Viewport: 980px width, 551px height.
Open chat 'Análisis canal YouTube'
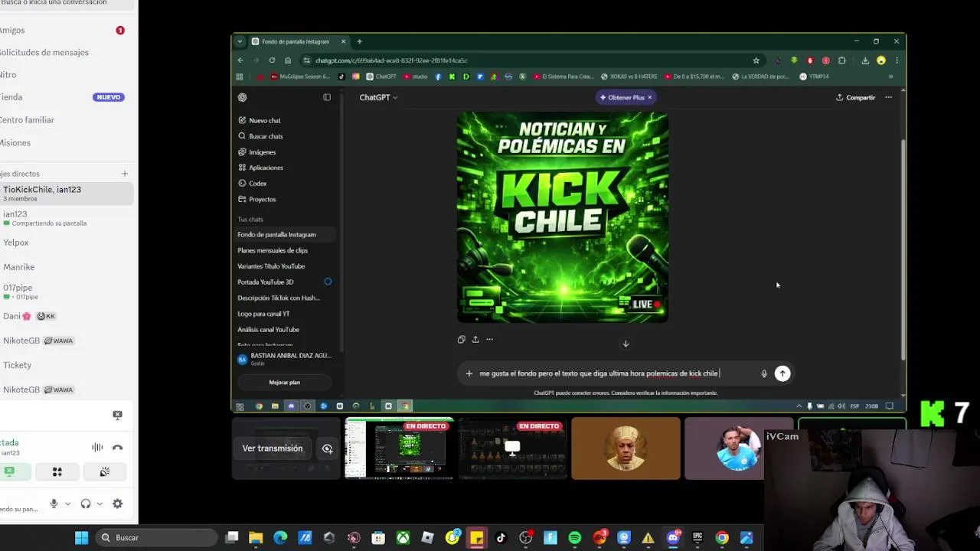268,330
